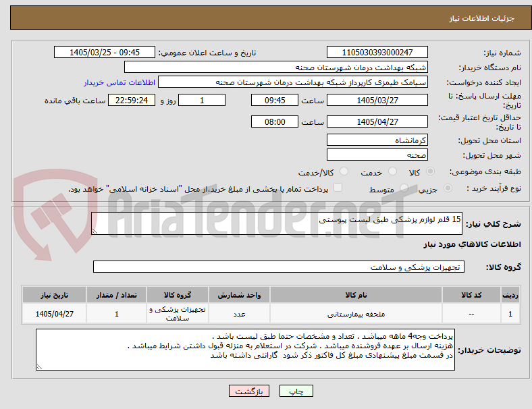Toggle the Islamic treasury payment checkbox
Screen dimensions: 532x409
click(338, 188)
